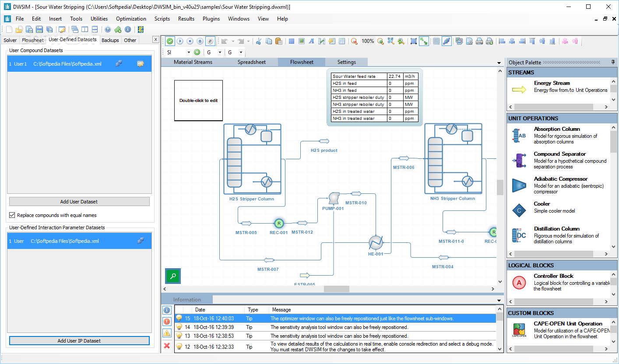Click the Add User Dataset button
The width and height of the screenshot is (619, 364).
(79, 202)
